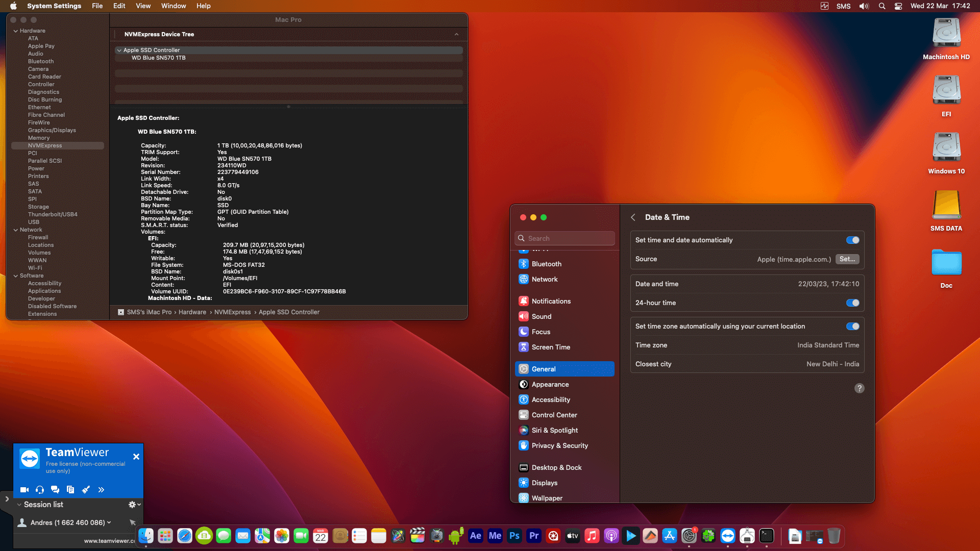Open Privacy & Security settings

(565, 445)
